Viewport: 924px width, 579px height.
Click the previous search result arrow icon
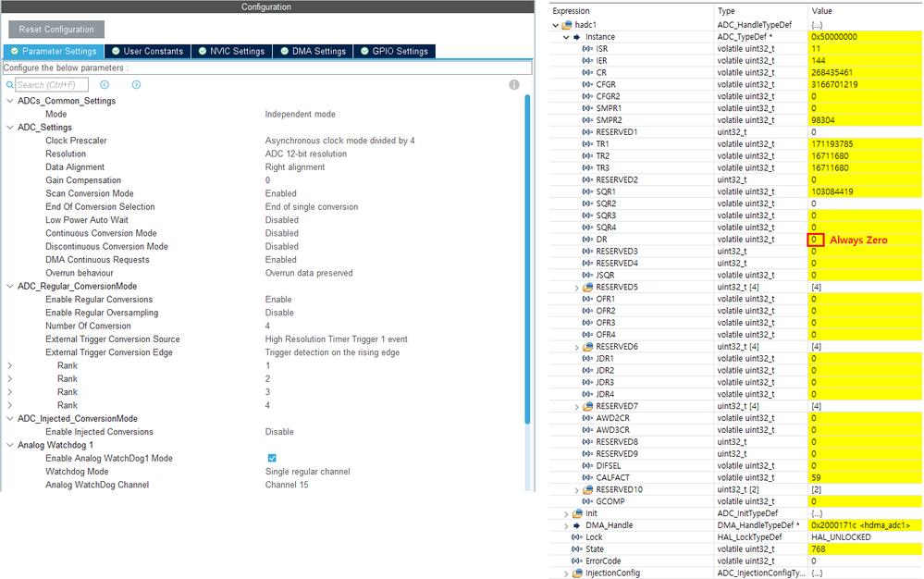[105, 85]
